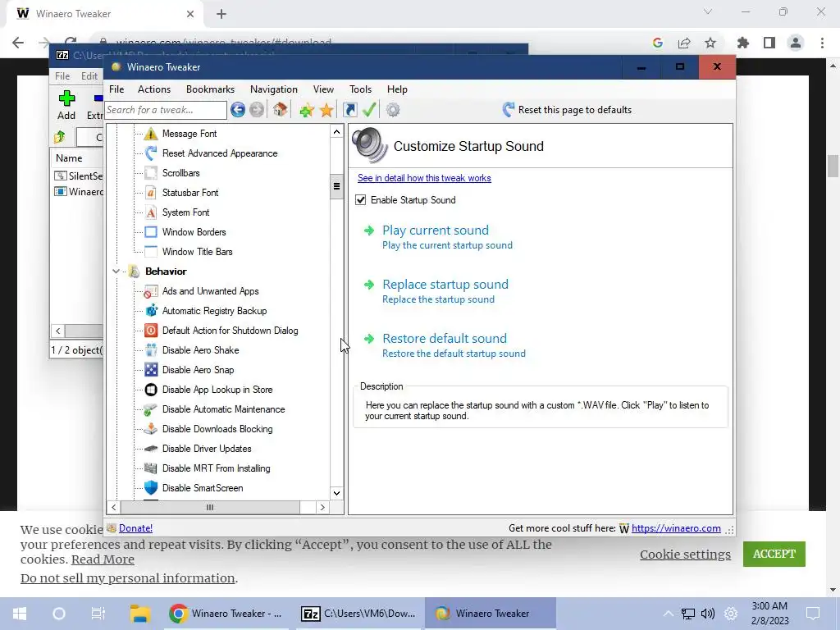Click the tree horizontal scroll left arrow
840x630 pixels.
coord(113,507)
